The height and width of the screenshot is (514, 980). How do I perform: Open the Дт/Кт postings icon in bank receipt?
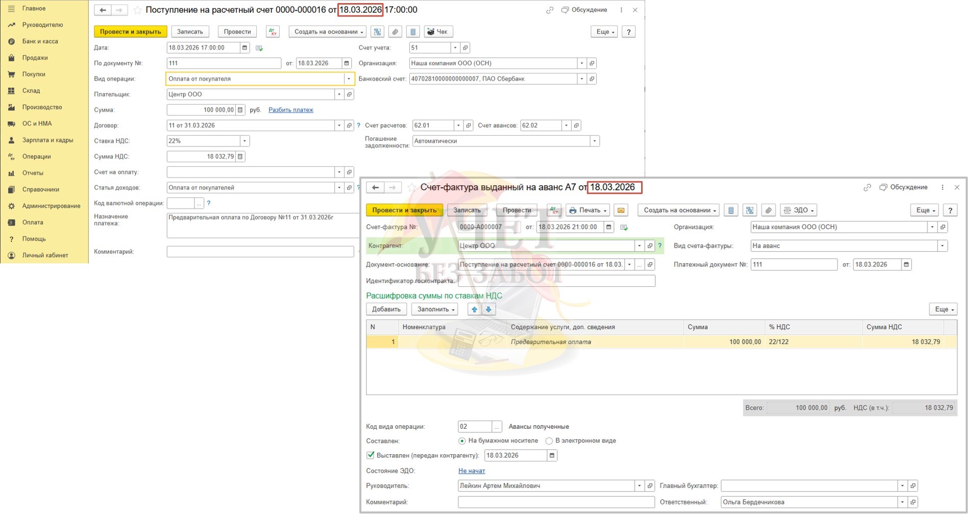pos(273,32)
